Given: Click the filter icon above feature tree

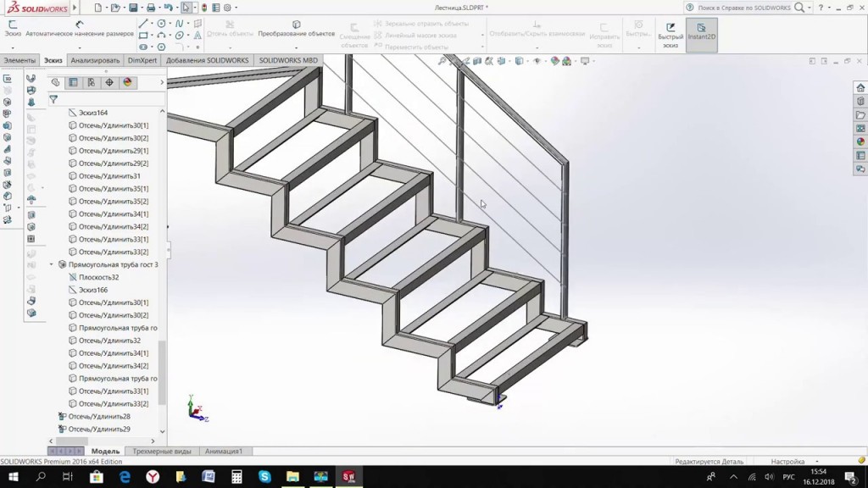Looking at the screenshot, I should pyautogui.click(x=53, y=100).
